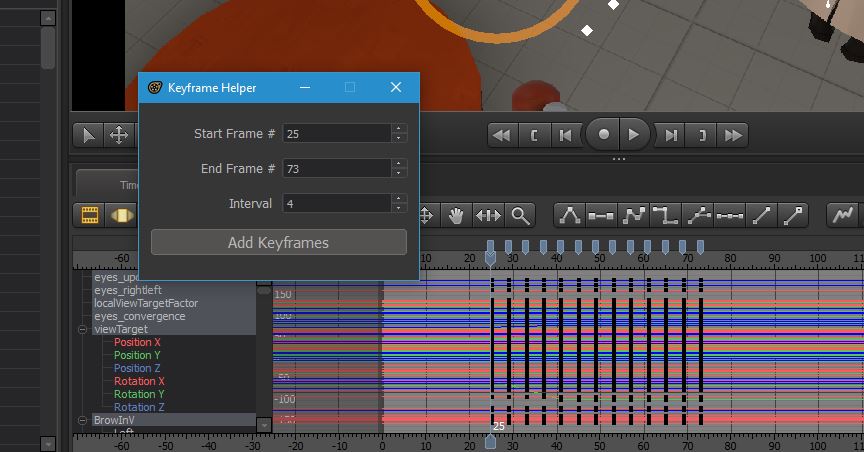Click the motion editor icon
Image resolution: width=864 pixels, height=452 pixels.
click(x=121, y=215)
